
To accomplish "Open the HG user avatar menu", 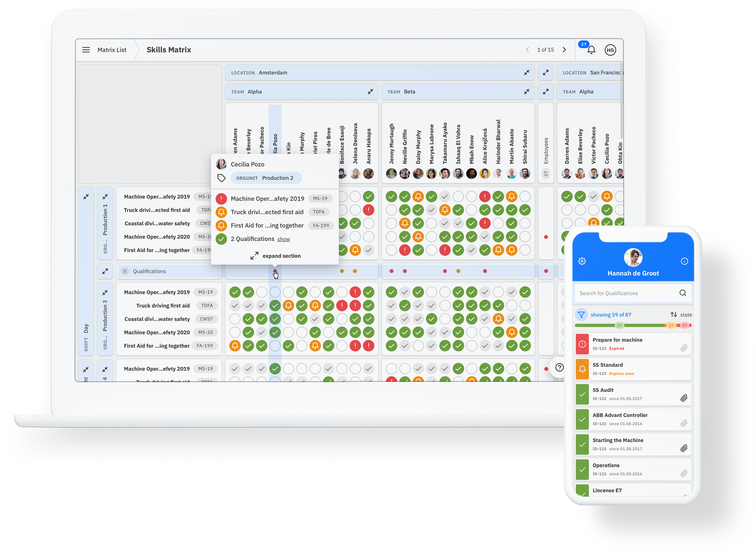I will click(610, 50).
